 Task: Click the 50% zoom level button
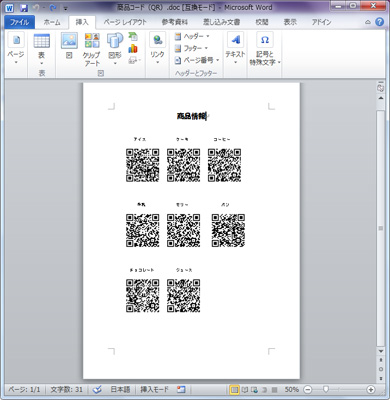291,389
